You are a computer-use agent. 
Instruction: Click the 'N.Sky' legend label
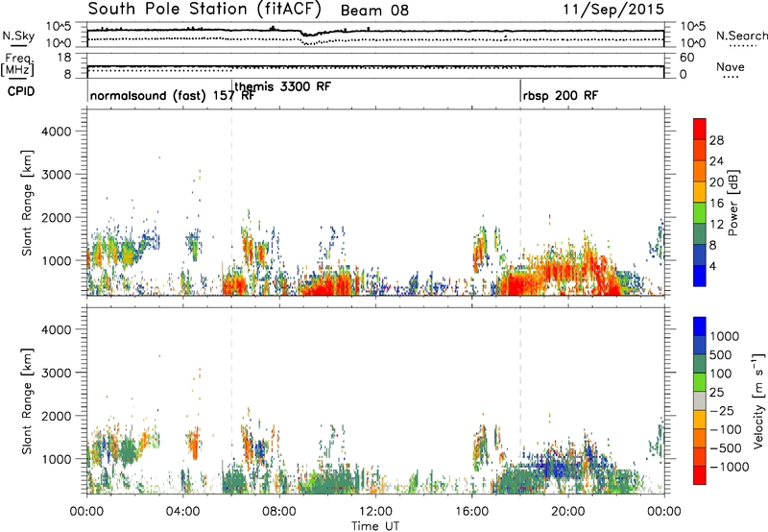pos(18,36)
